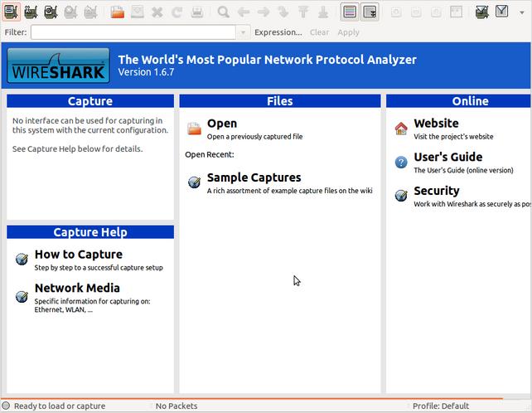Open the Network Media link
The image size is (532, 413).
point(77,288)
